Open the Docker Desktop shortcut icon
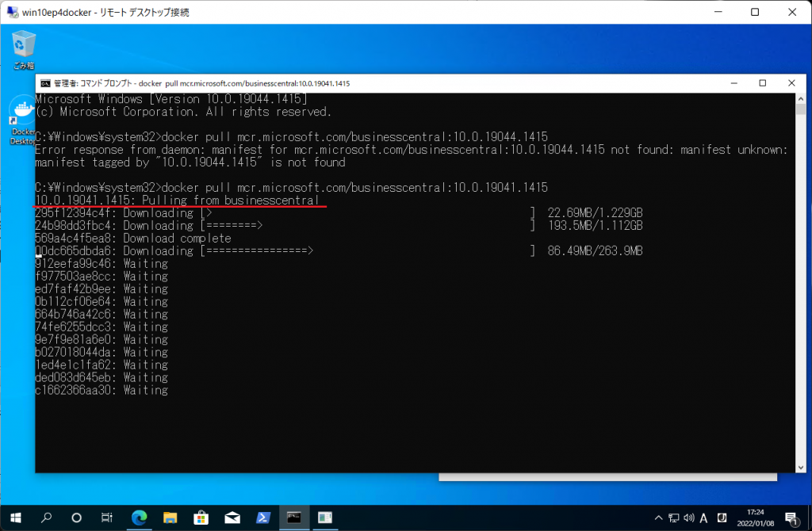The height and width of the screenshot is (531, 812). coord(21,120)
